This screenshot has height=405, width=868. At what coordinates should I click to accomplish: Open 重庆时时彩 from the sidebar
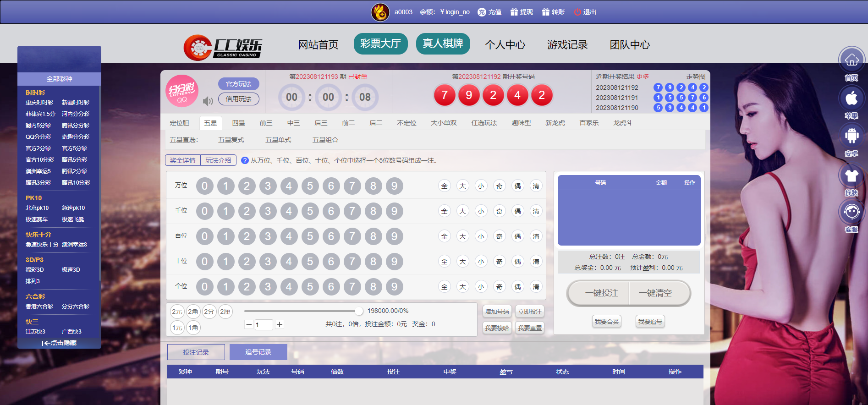click(x=39, y=103)
